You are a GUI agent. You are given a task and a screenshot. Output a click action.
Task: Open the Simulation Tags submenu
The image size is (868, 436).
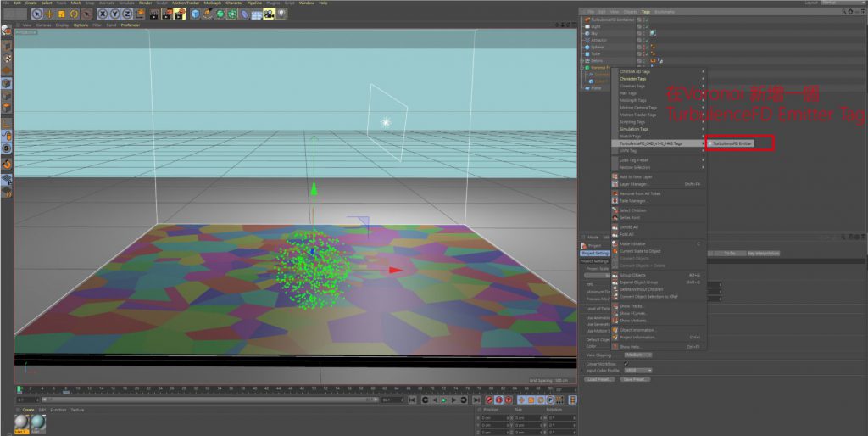tap(633, 129)
